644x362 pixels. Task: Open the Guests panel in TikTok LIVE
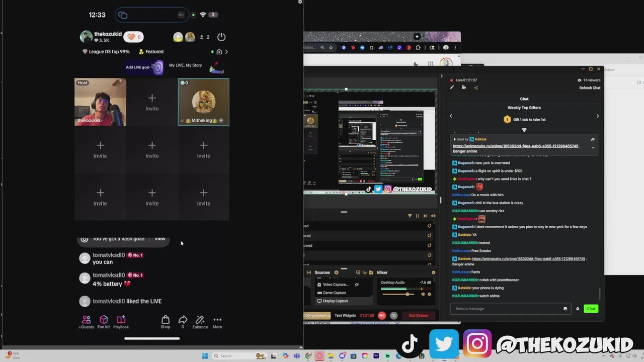pos(86,322)
